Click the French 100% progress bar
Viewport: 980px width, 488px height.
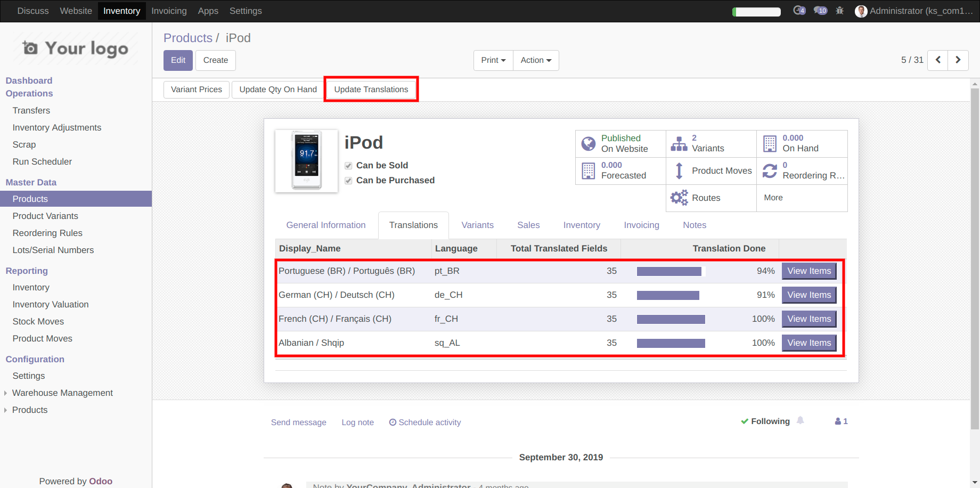[671, 320]
